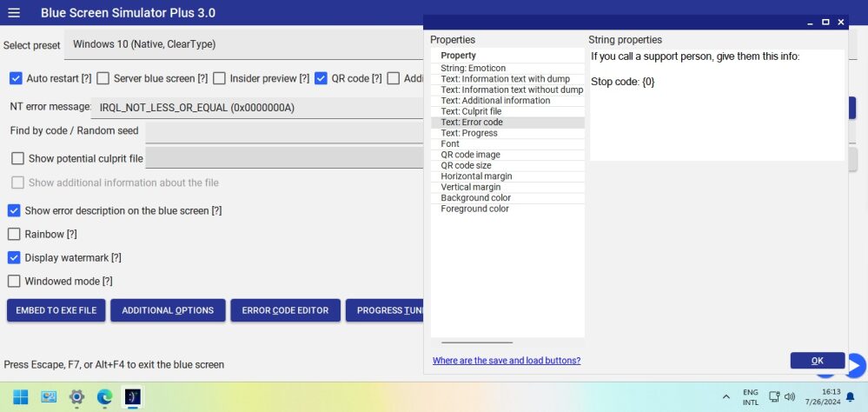This screenshot has height=412, width=868.
Task: Enable Windowed mode checkbox
Action: tap(14, 282)
